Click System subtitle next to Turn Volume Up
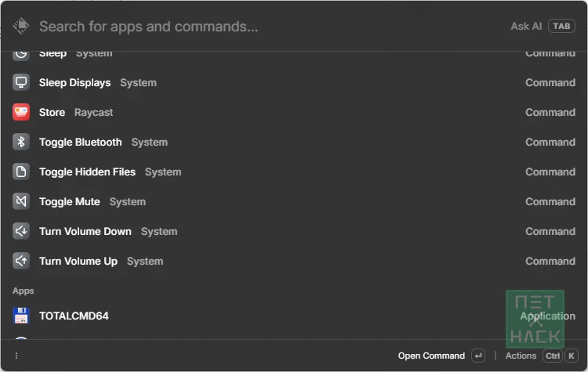 pyautogui.click(x=145, y=261)
